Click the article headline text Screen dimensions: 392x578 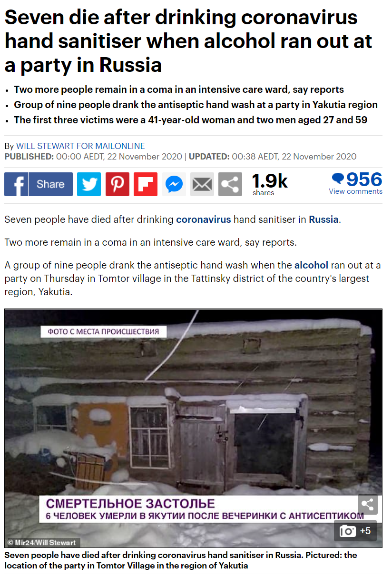click(x=188, y=41)
